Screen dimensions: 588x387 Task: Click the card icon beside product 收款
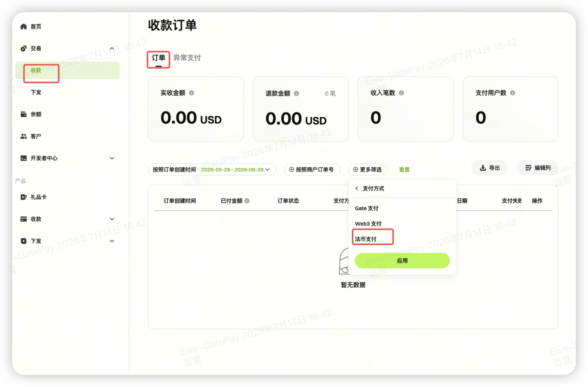tap(23, 219)
